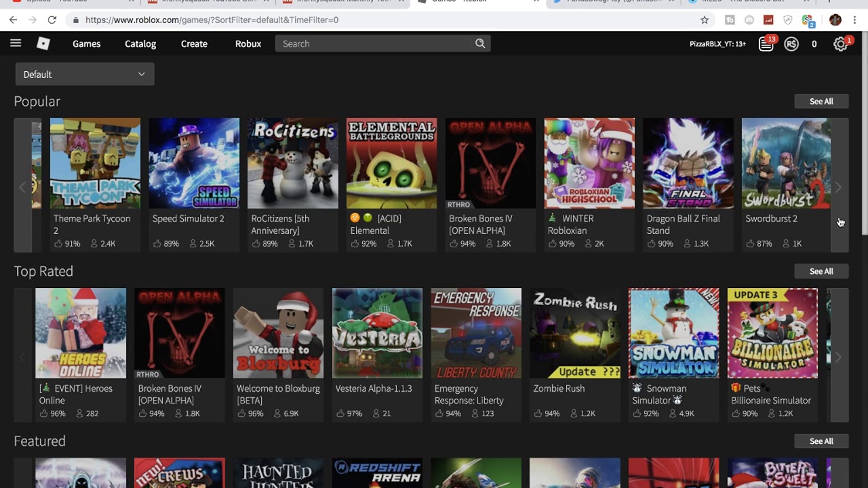Open Dragon Ball Z Final Stand thumbnail
This screenshot has width=868, height=488.
click(688, 163)
